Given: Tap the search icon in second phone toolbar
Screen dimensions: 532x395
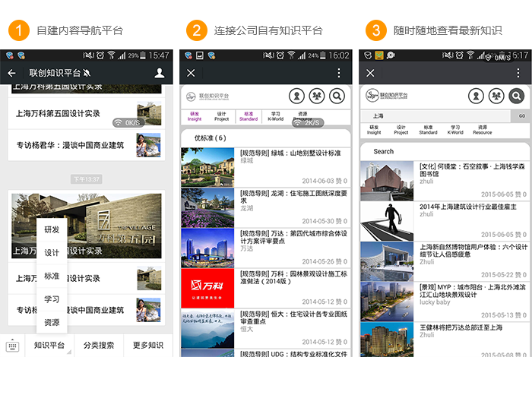Looking at the screenshot, I should point(337,96).
